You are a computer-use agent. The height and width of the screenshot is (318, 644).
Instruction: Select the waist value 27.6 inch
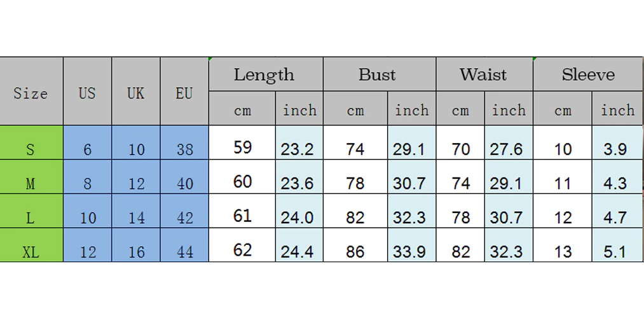(507, 149)
